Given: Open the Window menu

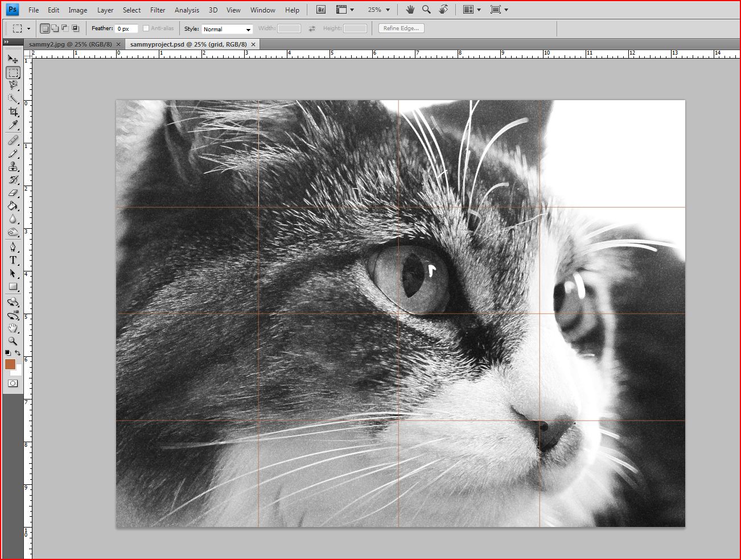Looking at the screenshot, I should pos(263,10).
